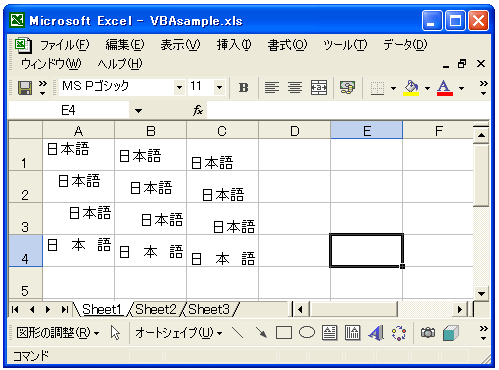Click vertical Text Box tool
The width and height of the screenshot is (499, 370).
352,333
